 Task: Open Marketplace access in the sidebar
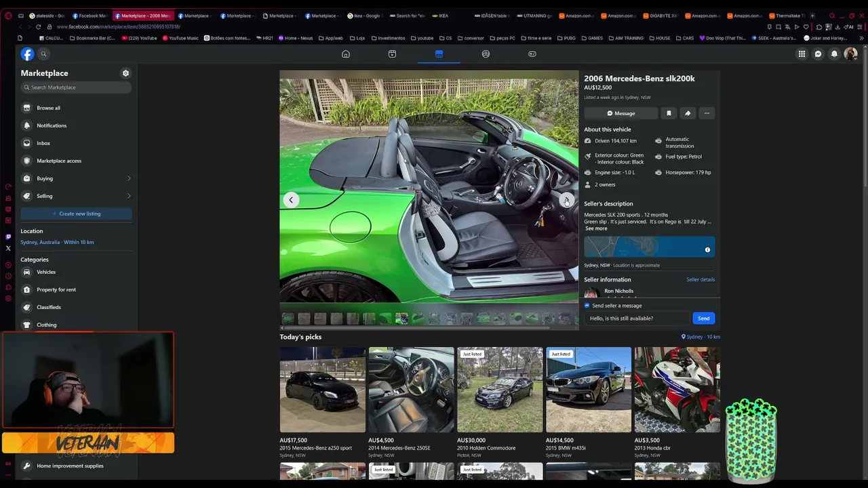pos(76,161)
